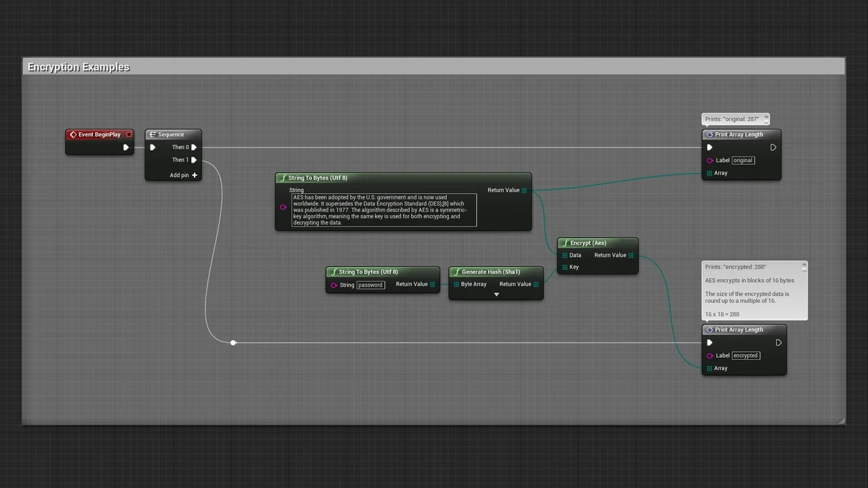Toggle pin on the 'original: 287' comment bubble
The image size is (868, 488).
point(766,117)
